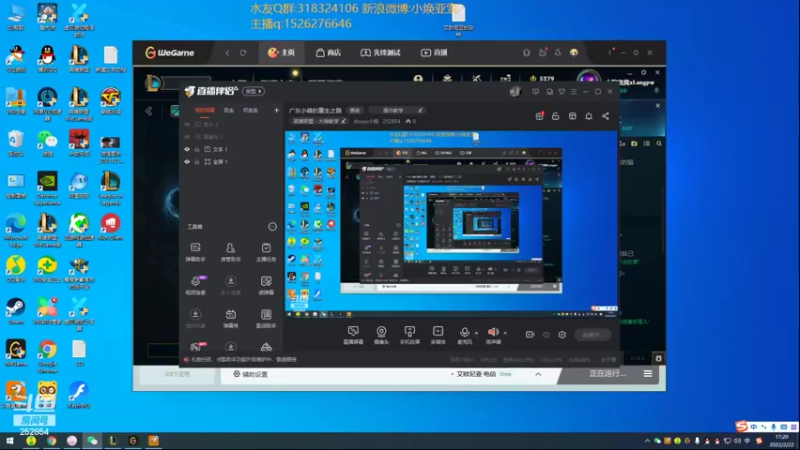The height and width of the screenshot is (450, 800).
Task: Add the 摄像头 camera source
Action: coord(381,335)
